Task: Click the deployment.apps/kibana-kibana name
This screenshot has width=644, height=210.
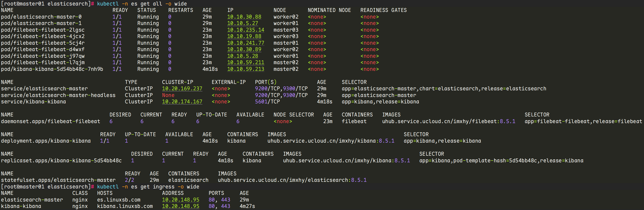Action: (46, 141)
